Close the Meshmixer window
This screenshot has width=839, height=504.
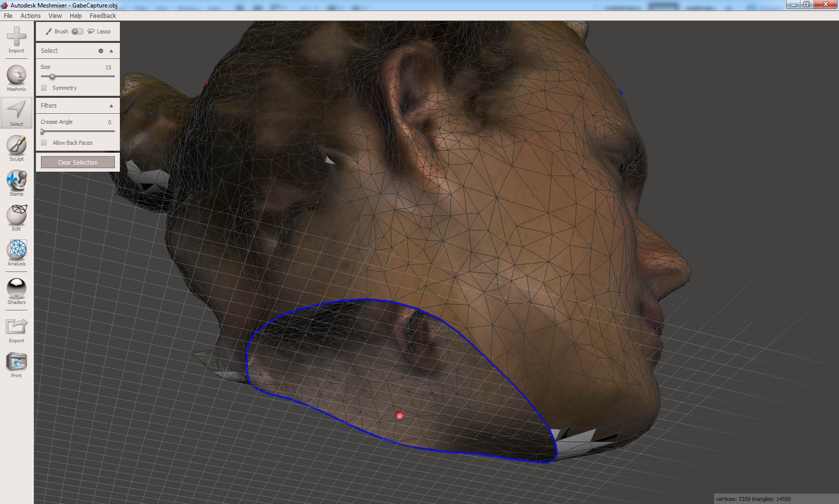826,4
